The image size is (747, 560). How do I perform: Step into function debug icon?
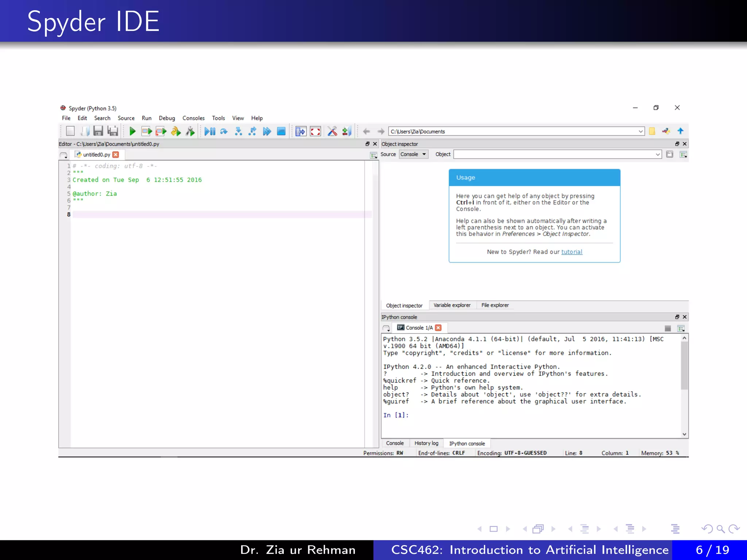[x=238, y=131]
